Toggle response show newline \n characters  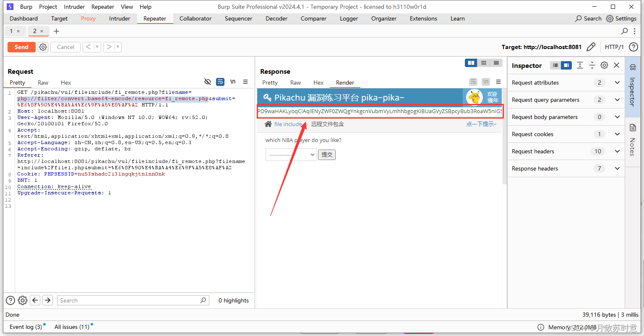tap(486, 82)
